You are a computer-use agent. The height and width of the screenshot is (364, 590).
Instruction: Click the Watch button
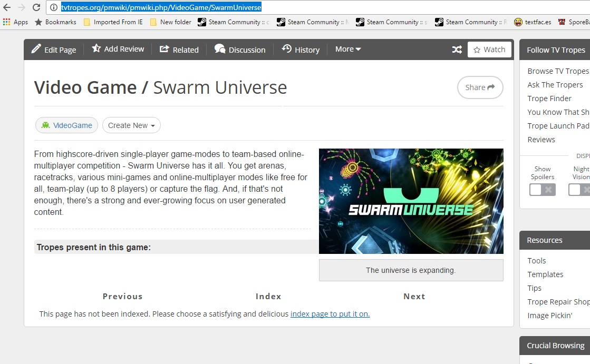tap(489, 50)
